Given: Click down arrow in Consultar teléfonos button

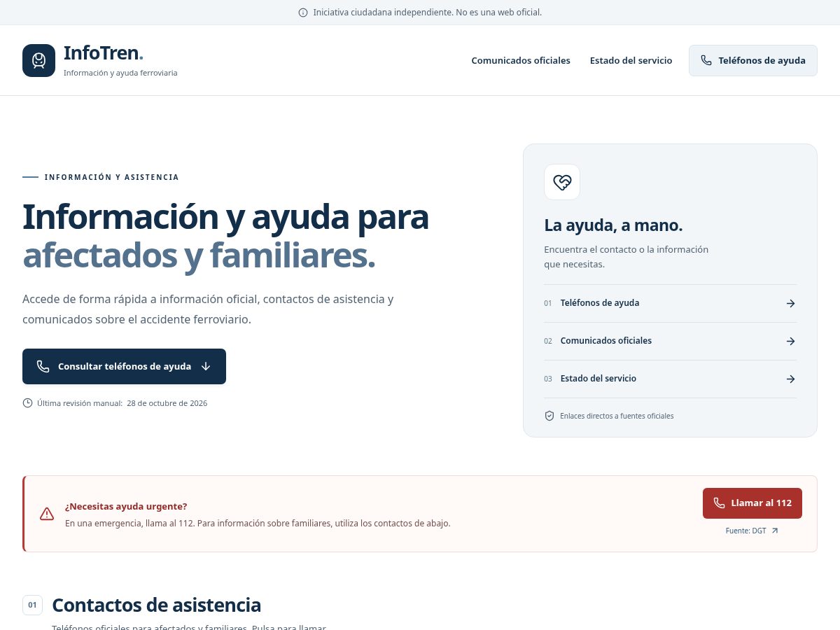Looking at the screenshot, I should [206, 366].
